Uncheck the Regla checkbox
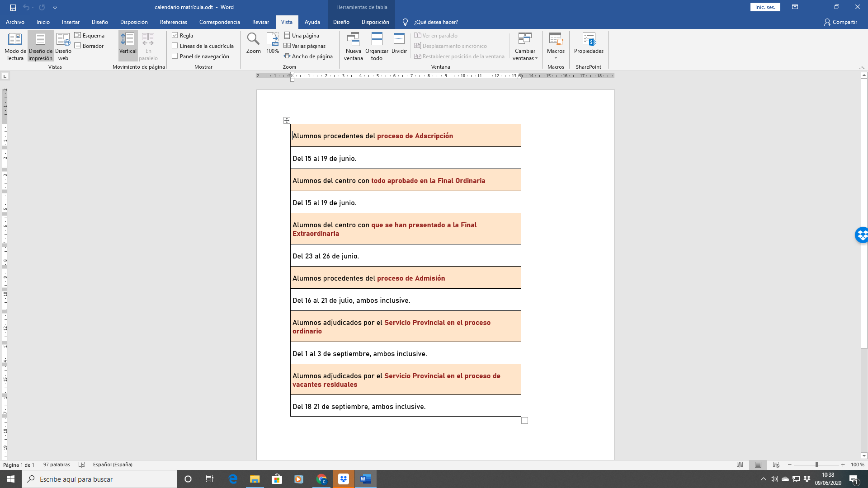This screenshot has width=868, height=488. coord(175,35)
